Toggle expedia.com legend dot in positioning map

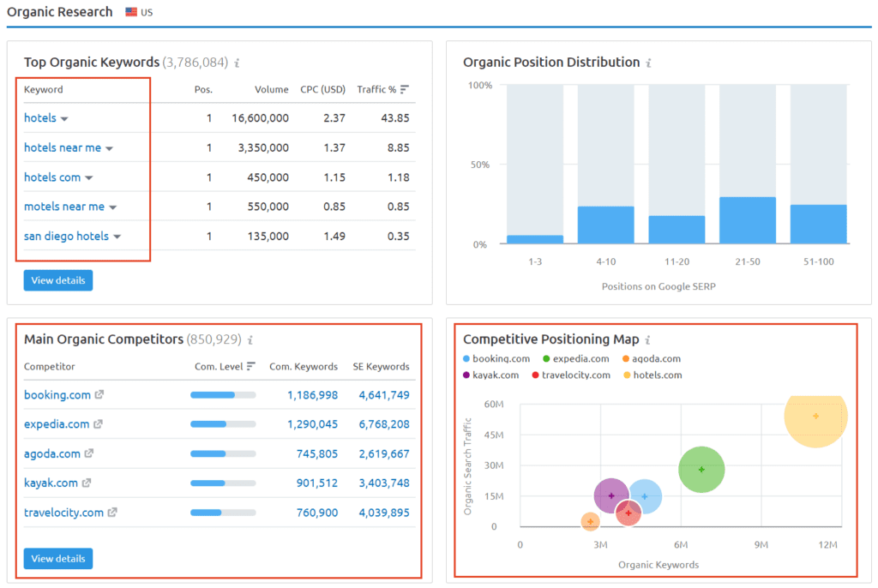click(546, 358)
